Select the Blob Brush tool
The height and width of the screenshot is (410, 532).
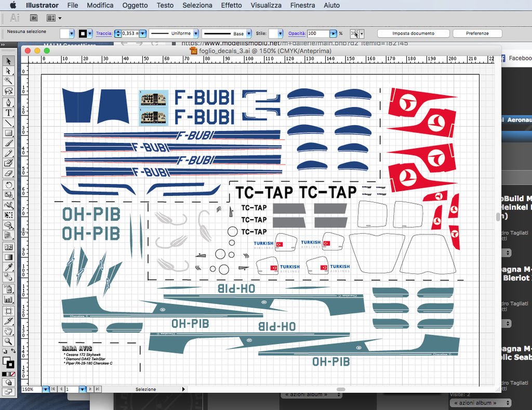tap(8, 163)
